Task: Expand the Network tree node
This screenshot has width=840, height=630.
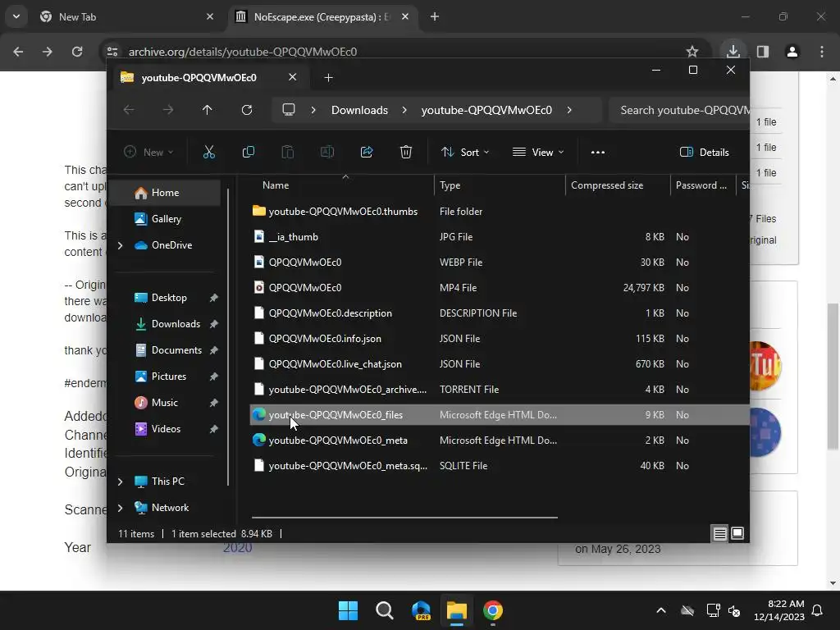Action: point(120,507)
